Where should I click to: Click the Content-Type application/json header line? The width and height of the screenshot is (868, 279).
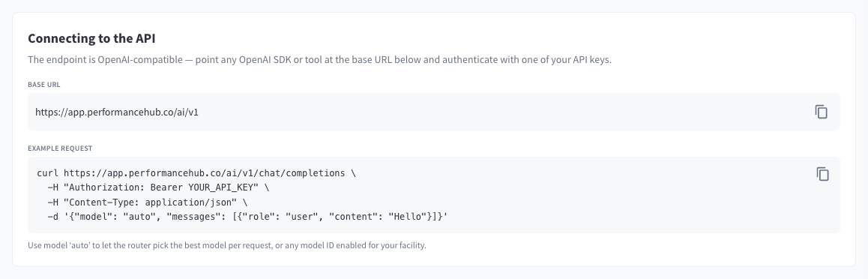(147, 202)
